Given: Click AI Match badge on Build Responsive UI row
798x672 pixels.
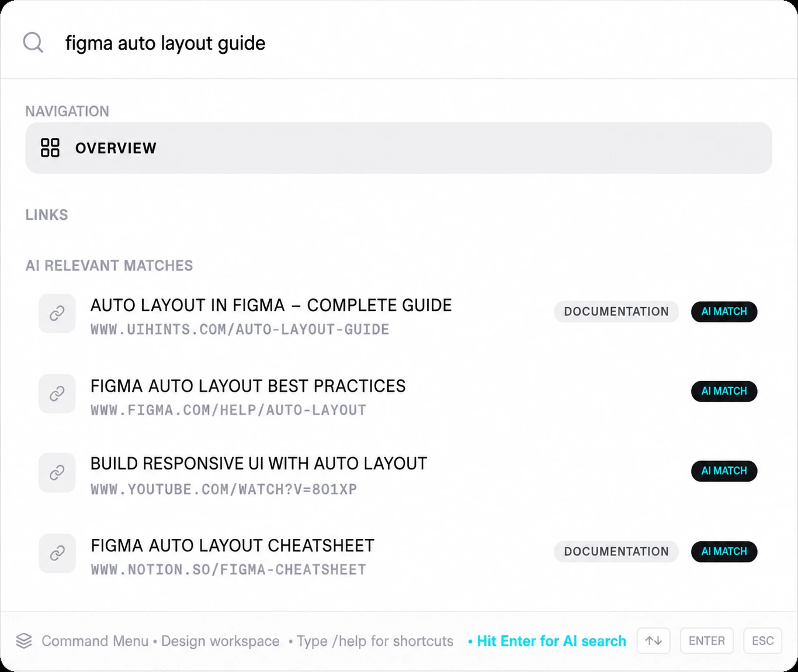Looking at the screenshot, I should pyautogui.click(x=724, y=471).
